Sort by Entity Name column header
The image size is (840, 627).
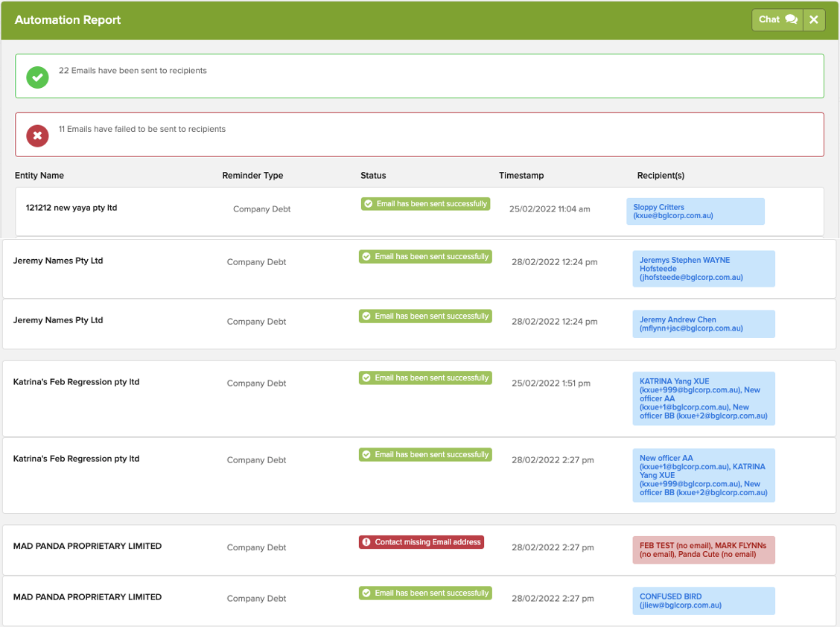click(39, 176)
